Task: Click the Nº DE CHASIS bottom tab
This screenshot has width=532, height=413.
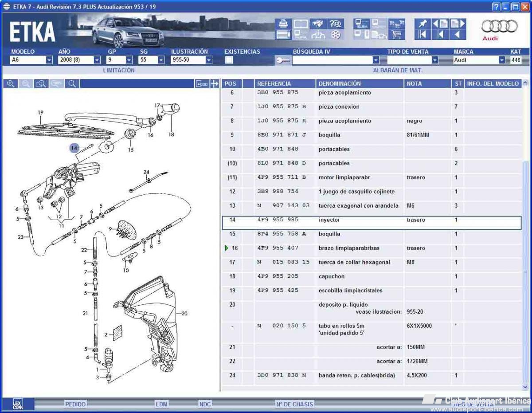Action: (294, 404)
